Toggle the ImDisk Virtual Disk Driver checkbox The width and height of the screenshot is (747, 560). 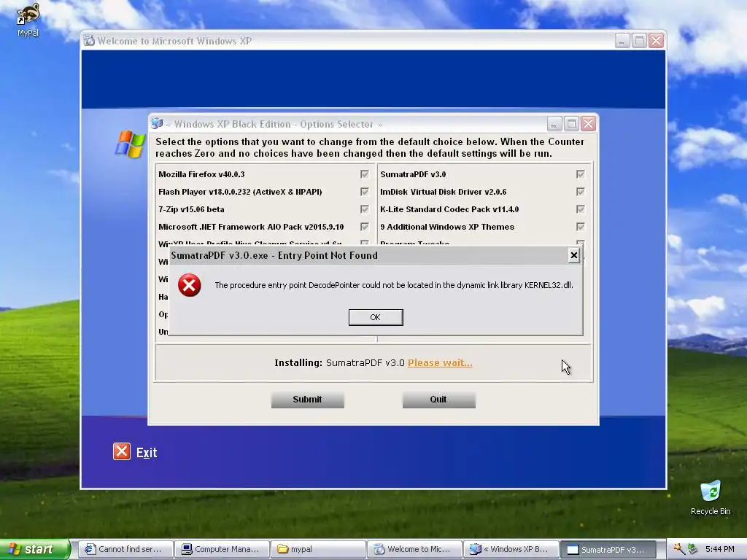(580, 192)
